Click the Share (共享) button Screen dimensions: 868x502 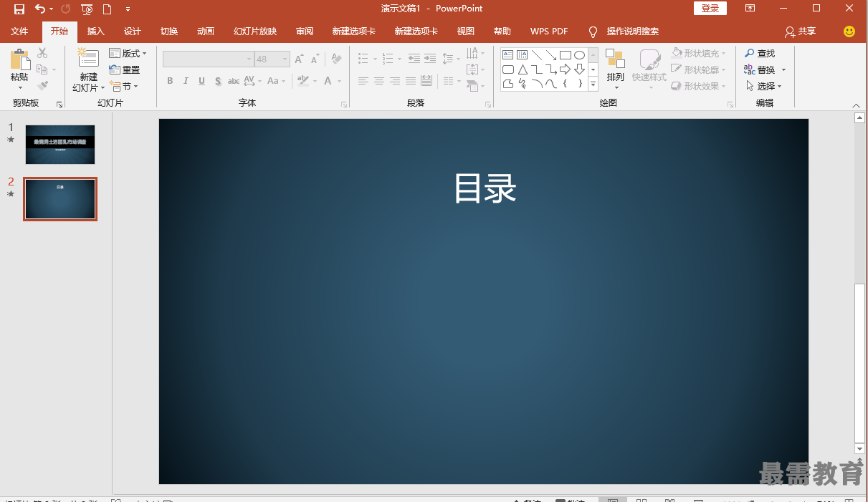tap(801, 32)
